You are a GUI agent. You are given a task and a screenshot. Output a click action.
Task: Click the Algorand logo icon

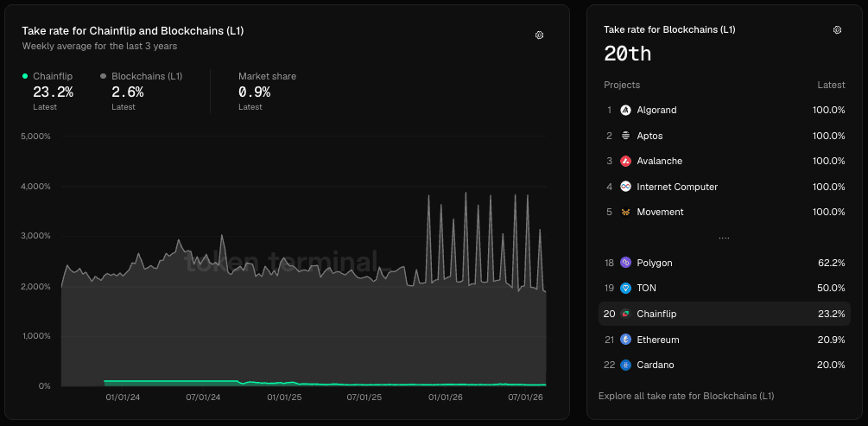pos(625,111)
